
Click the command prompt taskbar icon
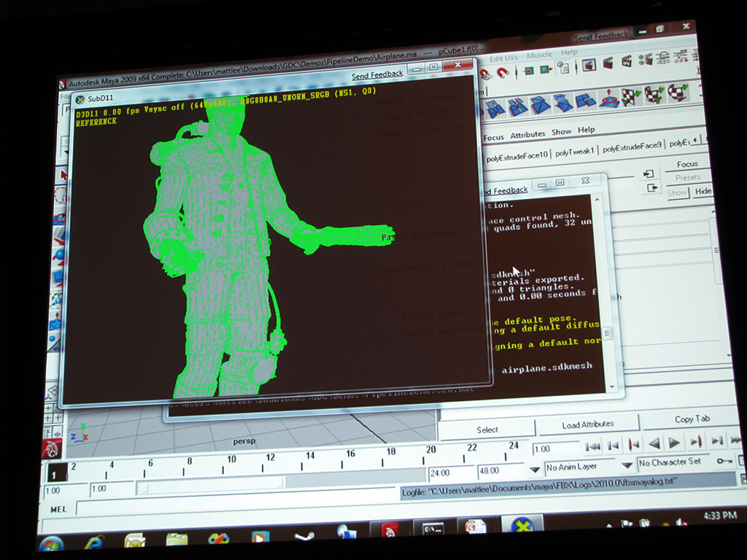point(432,528)
